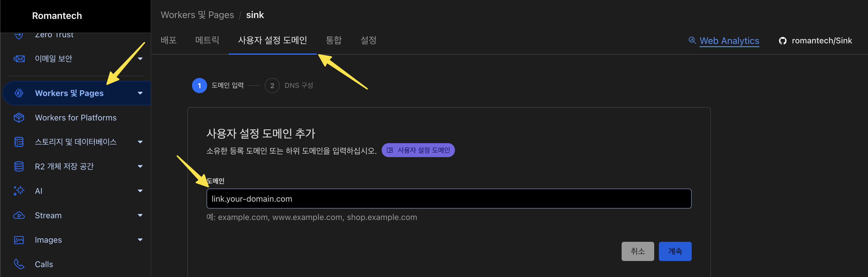Click the AI sparkle icon

tap(19, 191)
